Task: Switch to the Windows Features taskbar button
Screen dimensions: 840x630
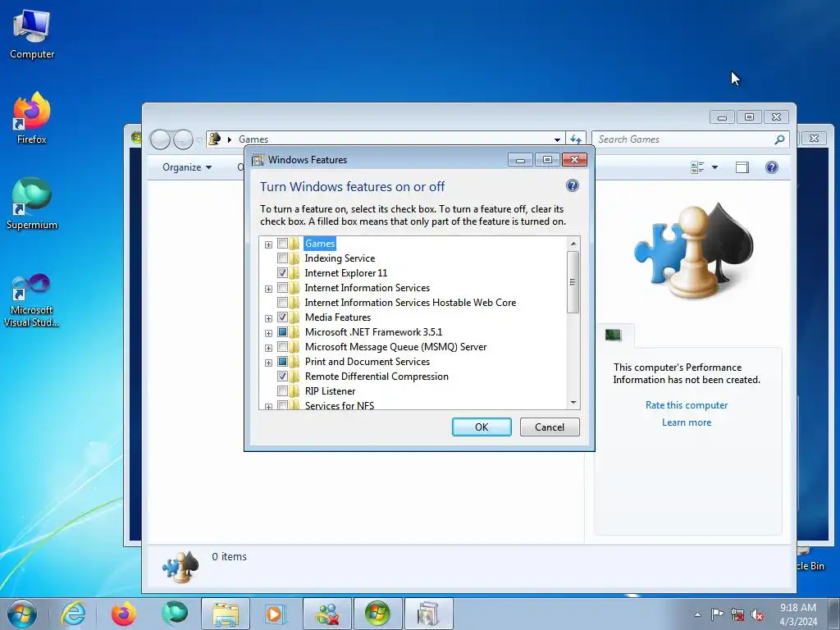Action: [428, 614]
